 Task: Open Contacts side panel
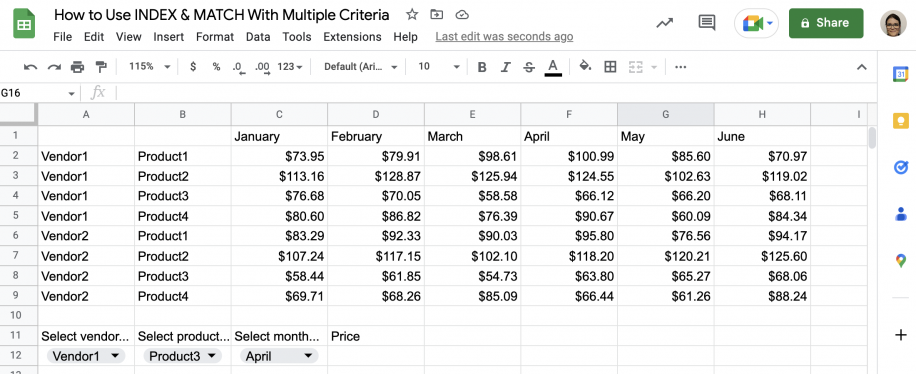point(900,214)
